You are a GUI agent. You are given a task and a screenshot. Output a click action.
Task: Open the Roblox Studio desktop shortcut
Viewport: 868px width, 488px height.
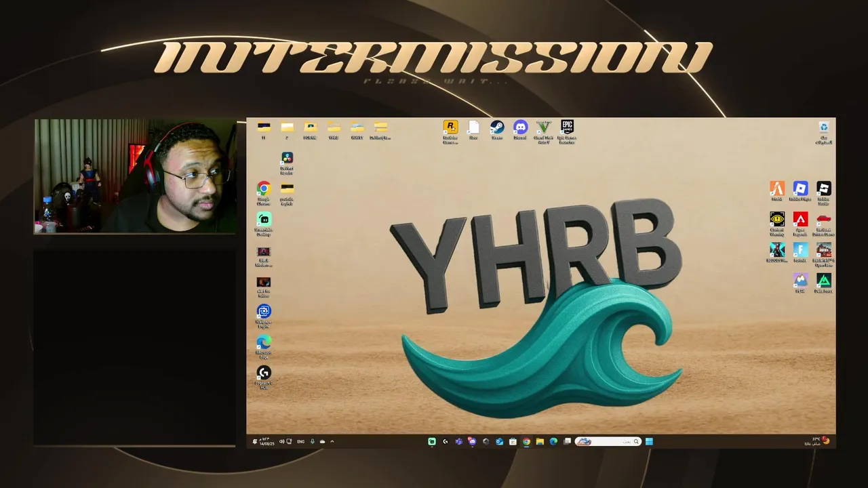(823, 192)
